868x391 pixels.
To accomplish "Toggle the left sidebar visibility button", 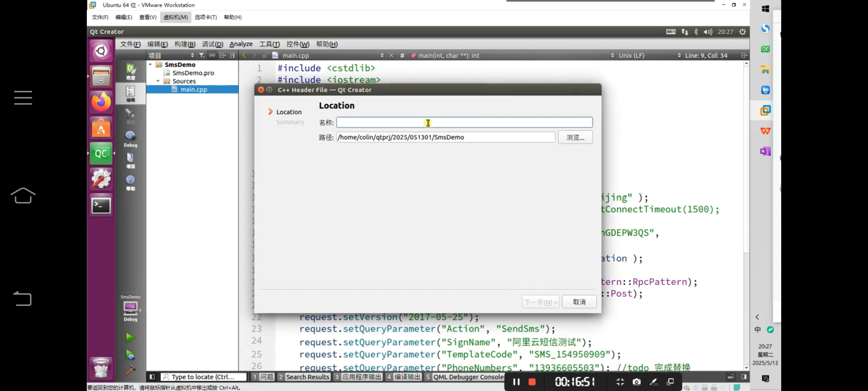I will tap(152, 377).
